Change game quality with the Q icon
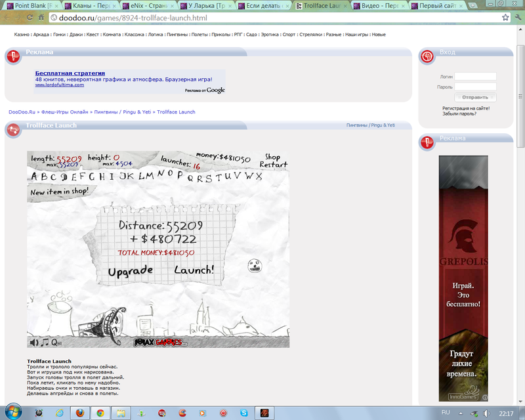The height and width of the screenshot is (420, 525). [x=56, y=343]
